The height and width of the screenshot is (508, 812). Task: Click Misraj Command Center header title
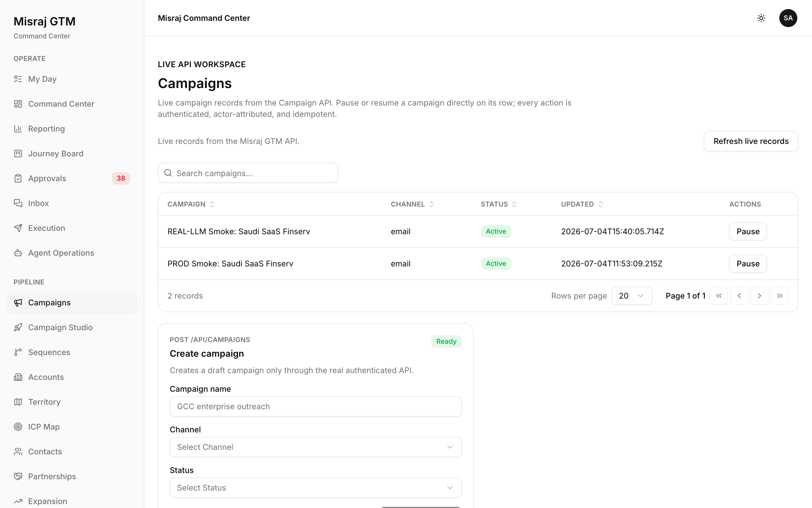point(204,18)
